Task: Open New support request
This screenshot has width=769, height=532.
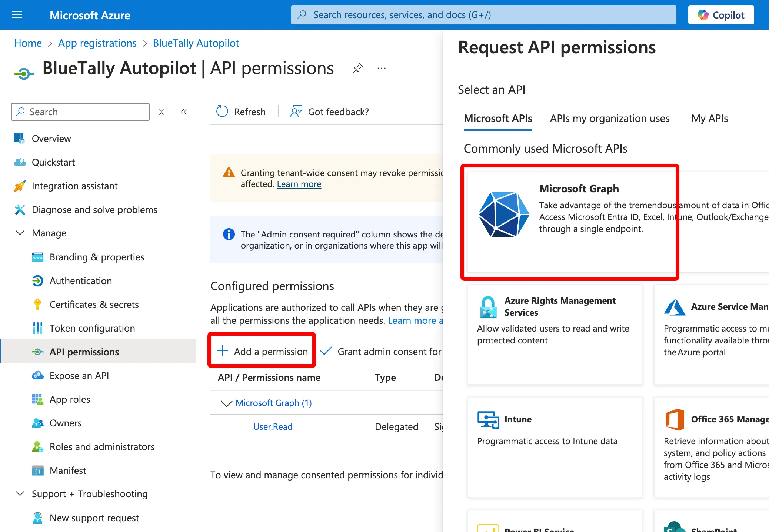Action: coord(94,518)
